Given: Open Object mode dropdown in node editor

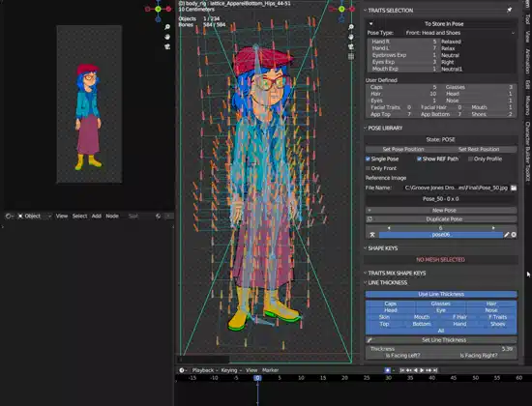Looking at the screenshot, I should click(x=34, y=217).
